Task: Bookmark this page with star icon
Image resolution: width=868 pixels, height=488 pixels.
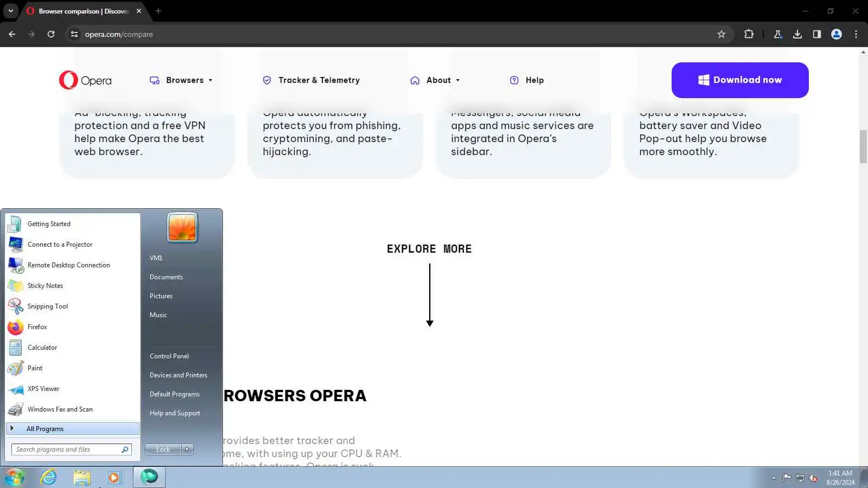Action: [x=722, y=34]
